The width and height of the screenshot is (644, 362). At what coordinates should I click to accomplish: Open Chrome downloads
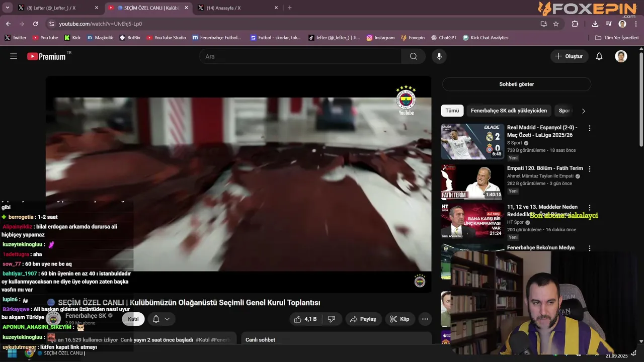(595, 24)
